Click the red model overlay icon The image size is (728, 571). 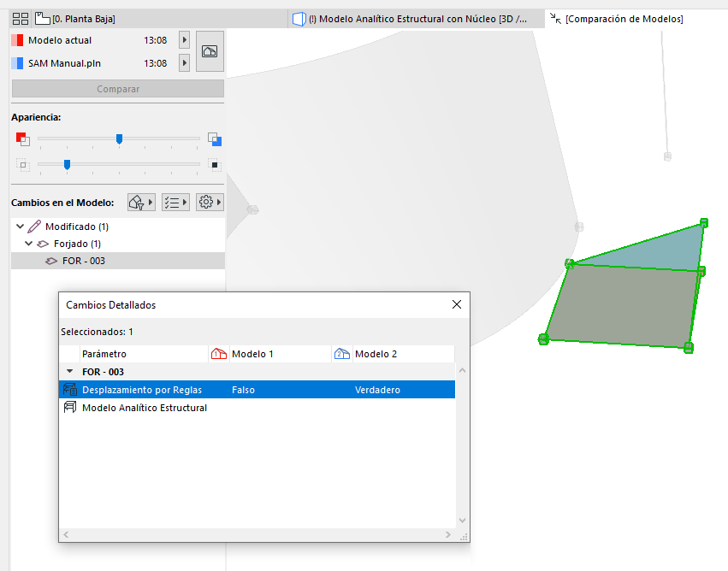click(23, 139)
